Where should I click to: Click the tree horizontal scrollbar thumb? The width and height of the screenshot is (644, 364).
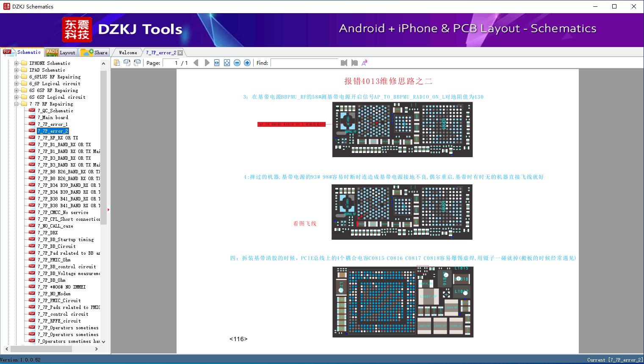click(40, 349)
